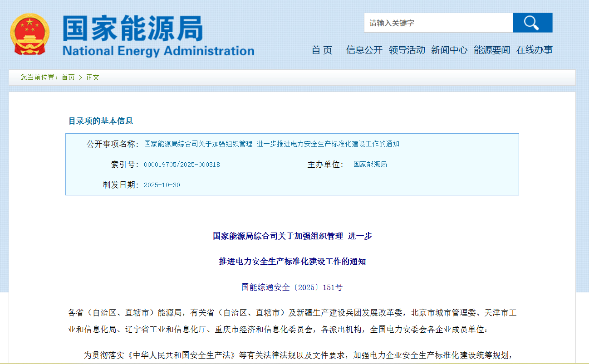This screenshot has height=364, width=589.
Task: Click the magnifier search button
Action: [532, 23]
